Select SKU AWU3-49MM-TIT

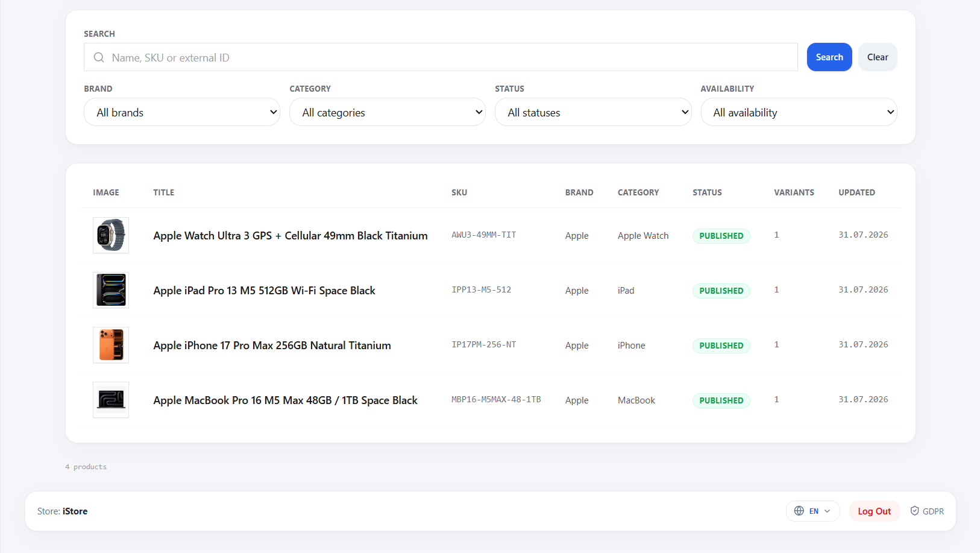pos(484,235)
